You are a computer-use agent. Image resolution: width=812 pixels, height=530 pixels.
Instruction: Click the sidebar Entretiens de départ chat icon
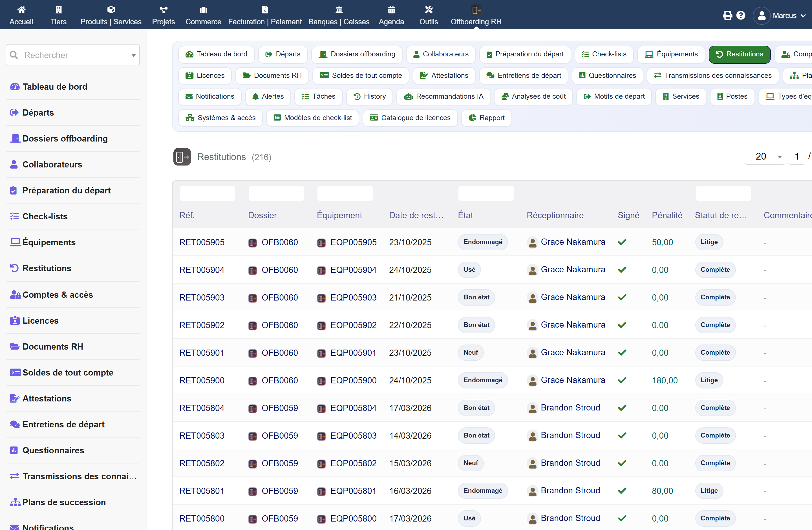pyautogui.click(x=15, y=424)
